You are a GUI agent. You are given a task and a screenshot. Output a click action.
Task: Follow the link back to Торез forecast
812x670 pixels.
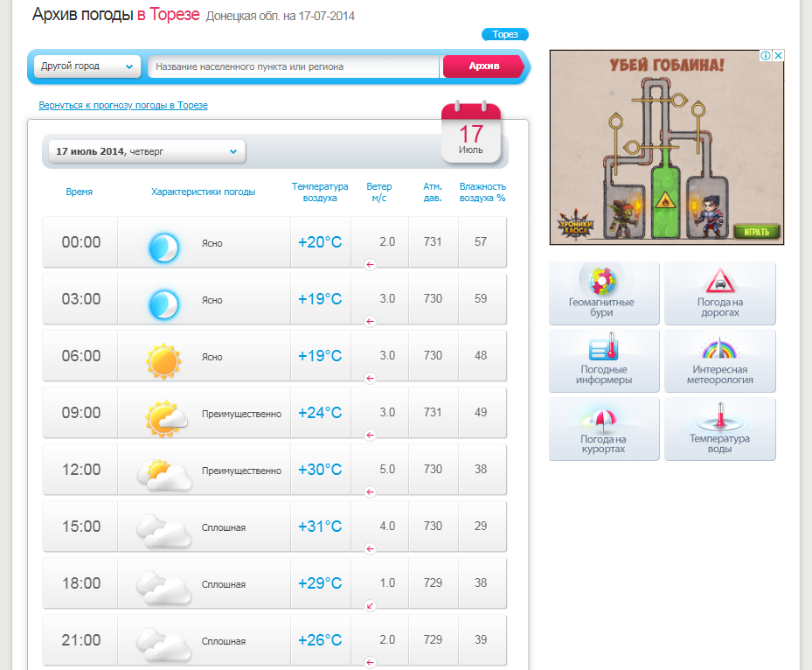tap(123, 105)
